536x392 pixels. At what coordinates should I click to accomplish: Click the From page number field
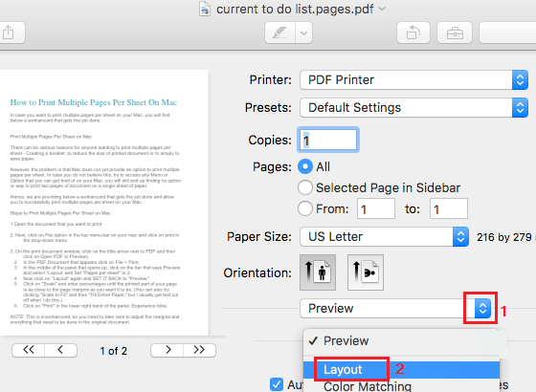pyautogui.click(x=376, y=208)
